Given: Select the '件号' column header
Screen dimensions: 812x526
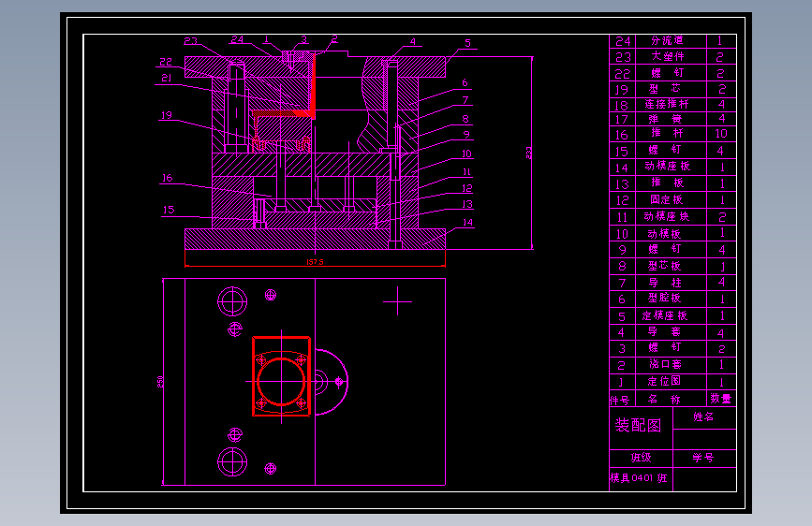Looking at the screenshot, I should 619,401.
